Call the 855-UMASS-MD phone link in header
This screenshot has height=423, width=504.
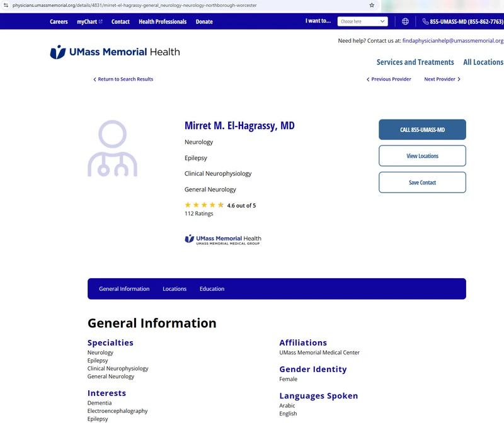click(x=463, y=21)
